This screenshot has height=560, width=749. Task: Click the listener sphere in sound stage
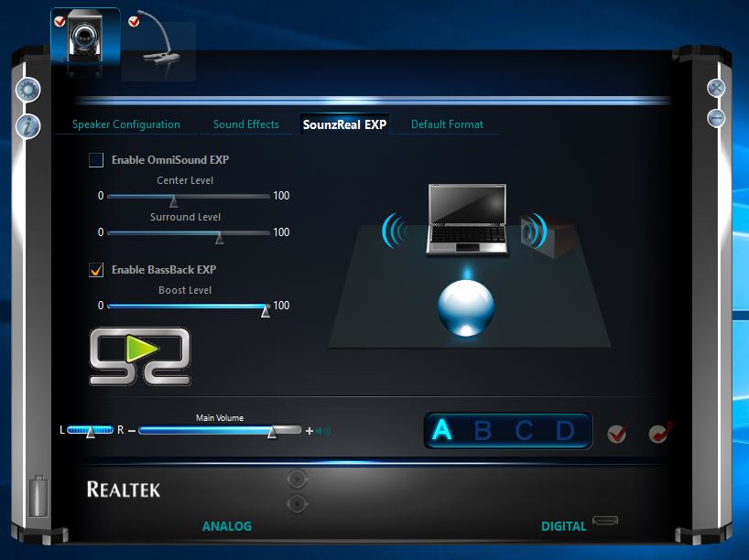[466, 307]
